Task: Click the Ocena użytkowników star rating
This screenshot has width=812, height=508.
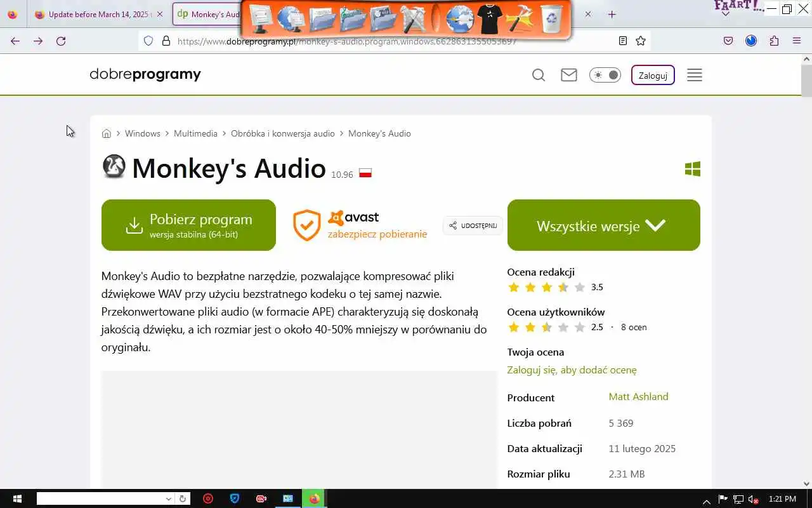Action: pyautogui.click(x=546, y=327)
